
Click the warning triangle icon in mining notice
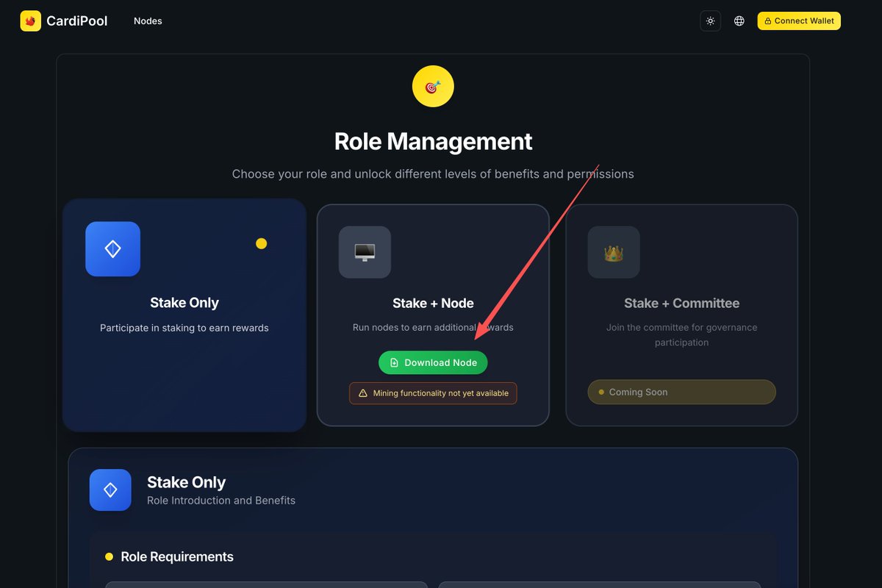(x=362, y=393)
